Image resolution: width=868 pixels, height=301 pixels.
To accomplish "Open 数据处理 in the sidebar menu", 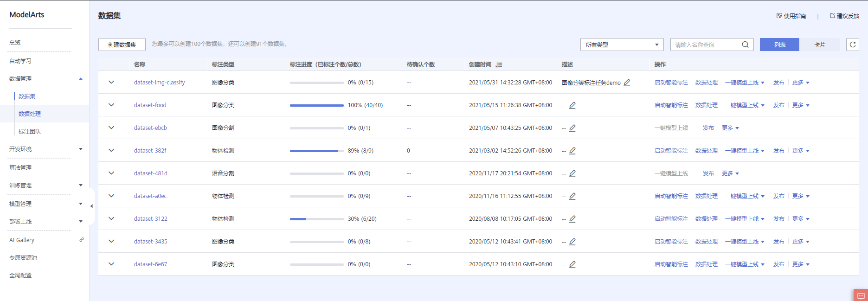I will click(30, 114).
